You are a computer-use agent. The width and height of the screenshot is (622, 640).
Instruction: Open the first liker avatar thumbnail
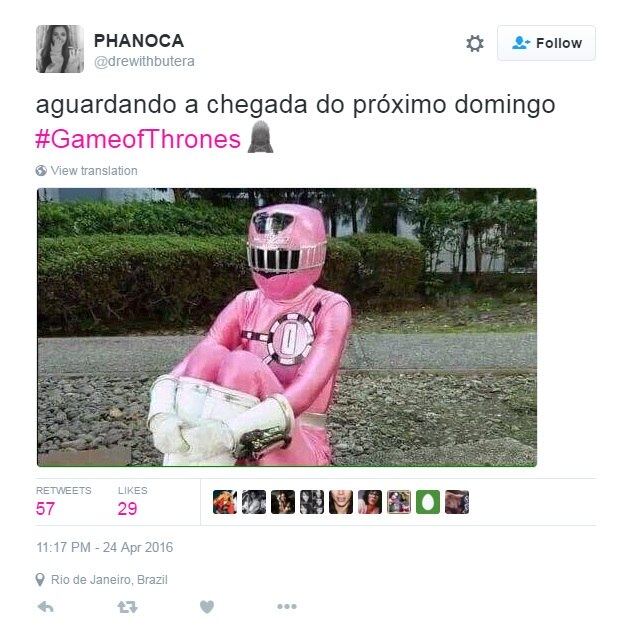click(225, 502)
